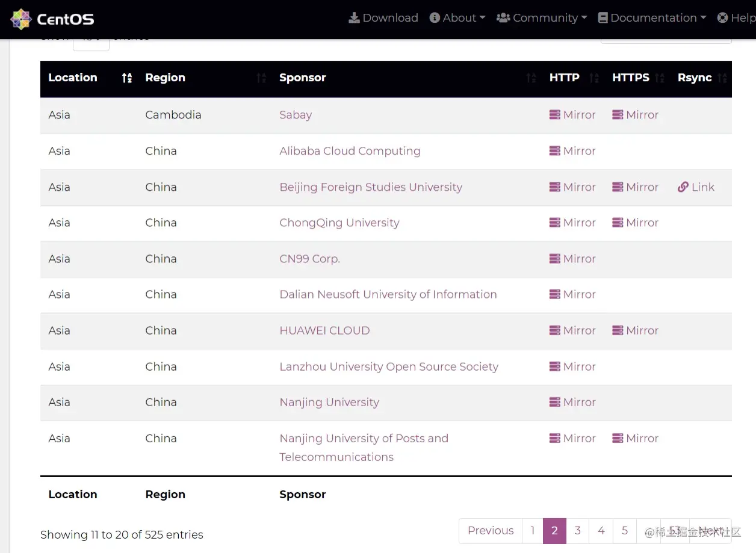This screenshot has width=756, height=553.
Task: Open ChongQing University HTTP mirror
Action: point(572,223)
